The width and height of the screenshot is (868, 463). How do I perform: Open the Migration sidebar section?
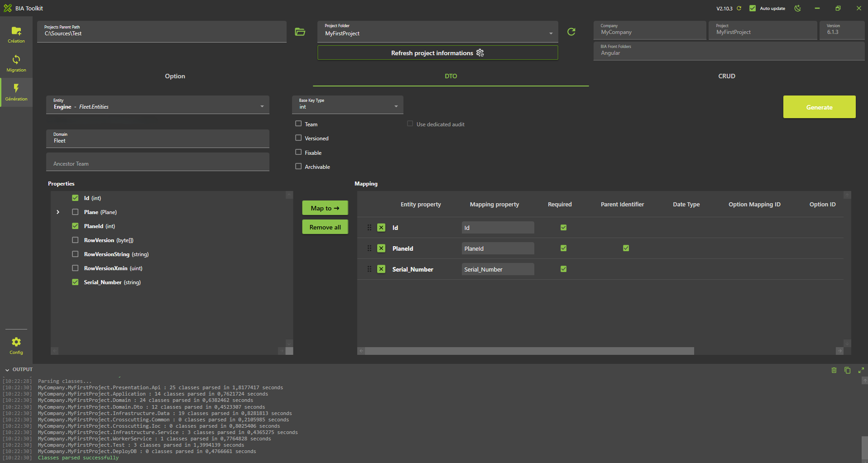(16, 64)
